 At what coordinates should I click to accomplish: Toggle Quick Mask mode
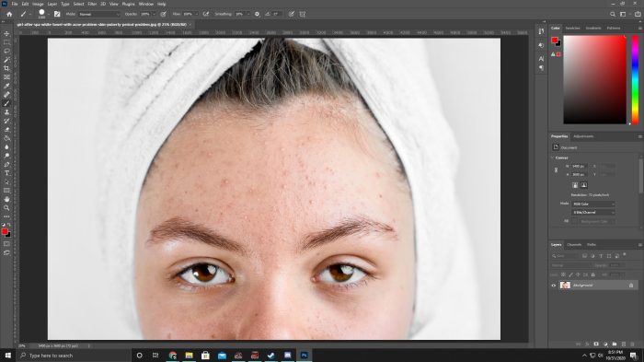point(6,243)
